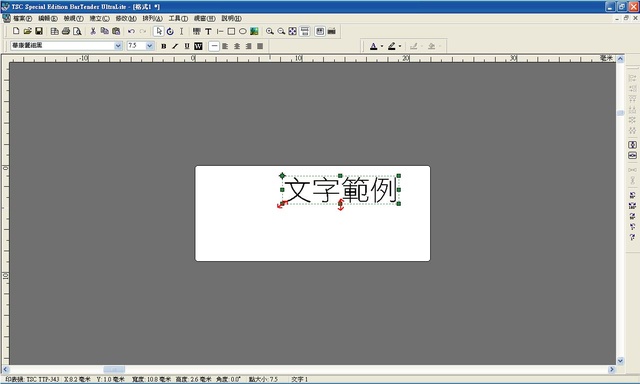
Task: Choose the line drawing tool
Action: coord(220,31)
